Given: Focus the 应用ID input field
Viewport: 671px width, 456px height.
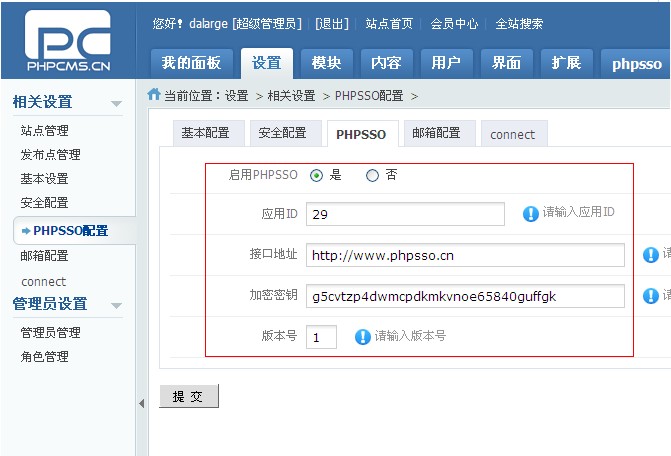Looking at the screenshot, I should click(x=405, y=214).
